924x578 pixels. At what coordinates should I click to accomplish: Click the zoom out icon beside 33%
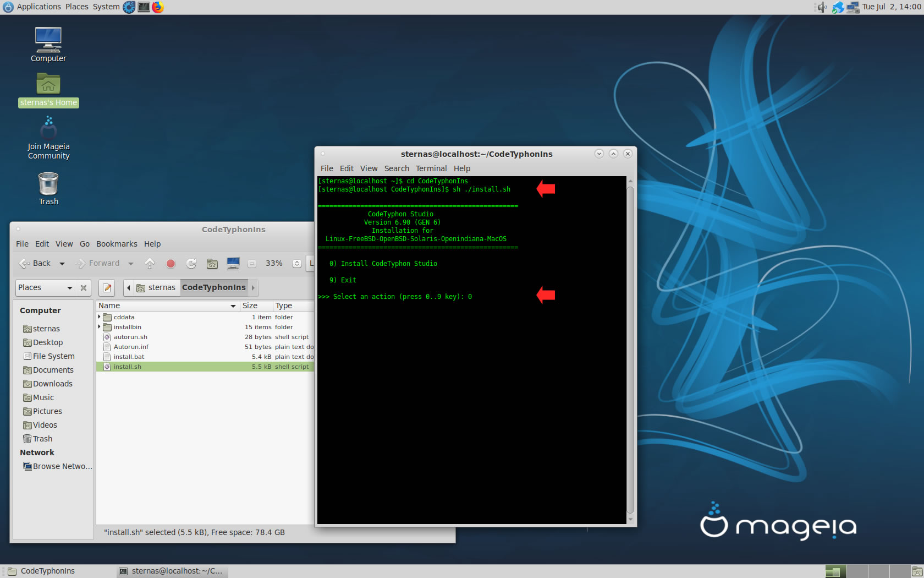(x=252, y=264)
